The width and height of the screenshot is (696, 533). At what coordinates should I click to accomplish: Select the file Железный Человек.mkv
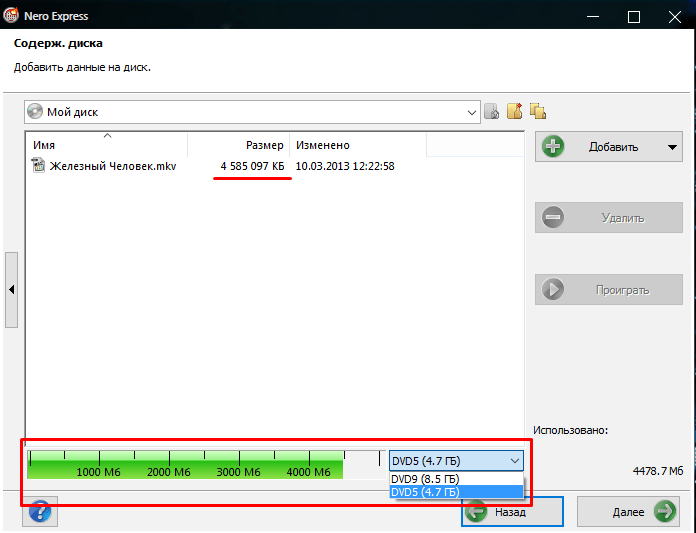(113, 166)
